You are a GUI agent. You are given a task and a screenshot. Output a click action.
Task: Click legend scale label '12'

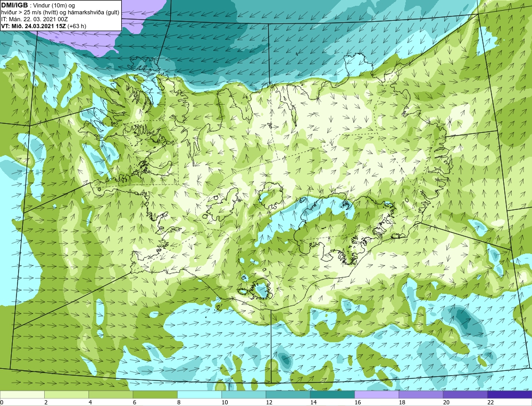pos(269,402)
